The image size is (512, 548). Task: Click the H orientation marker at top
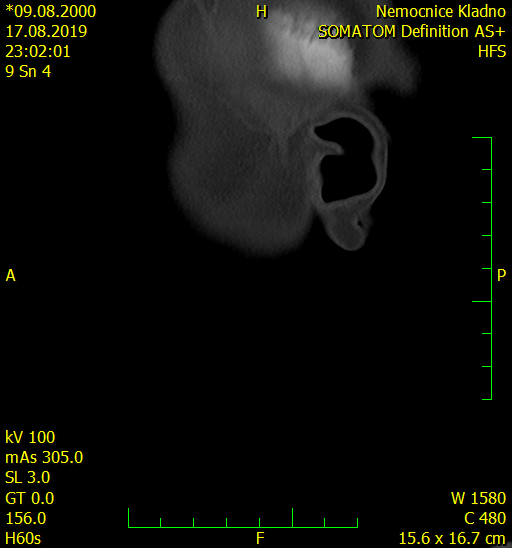point(261,12)
